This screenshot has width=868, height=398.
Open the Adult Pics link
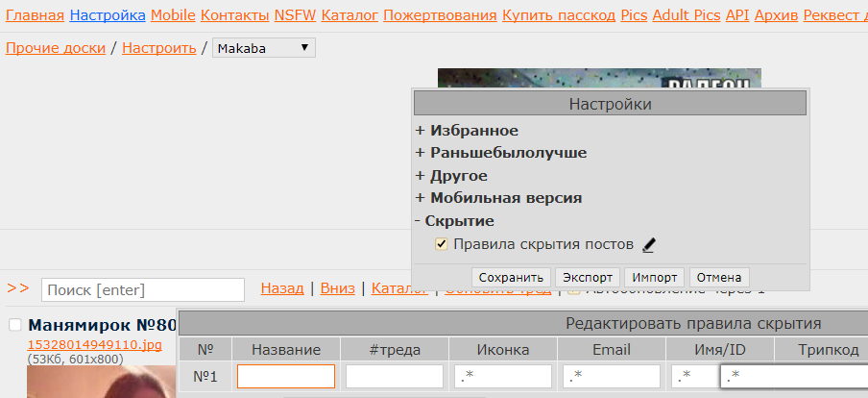[687, 15]
